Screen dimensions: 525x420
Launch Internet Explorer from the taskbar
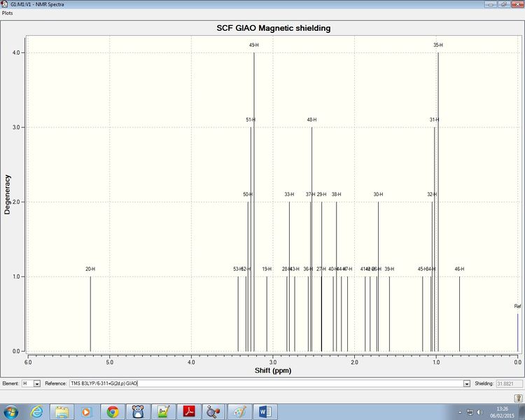[x=37, y=412]
